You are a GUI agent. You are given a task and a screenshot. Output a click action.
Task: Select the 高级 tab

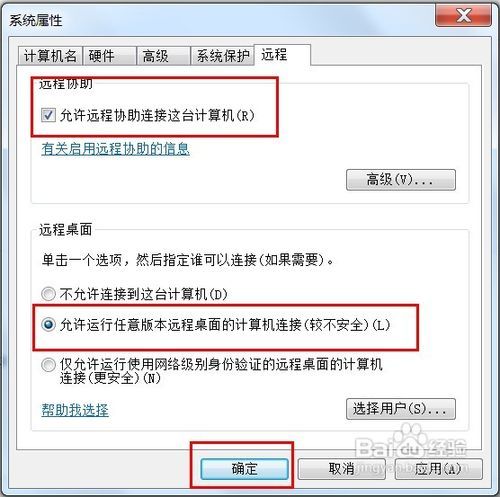click(x=163, y=56)
